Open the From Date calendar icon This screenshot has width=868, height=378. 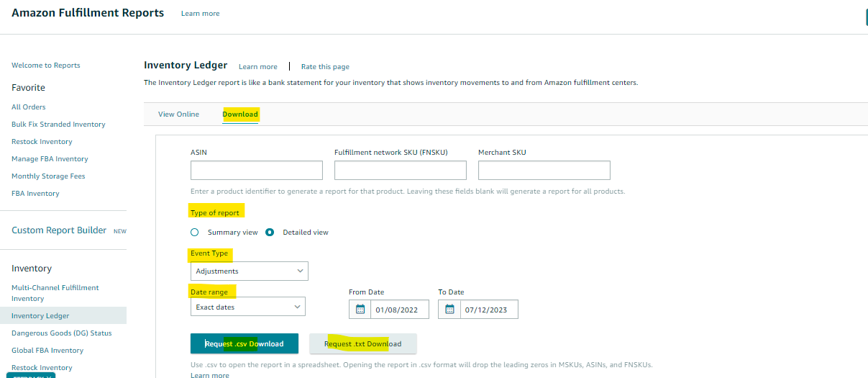(x=360, y=310)
